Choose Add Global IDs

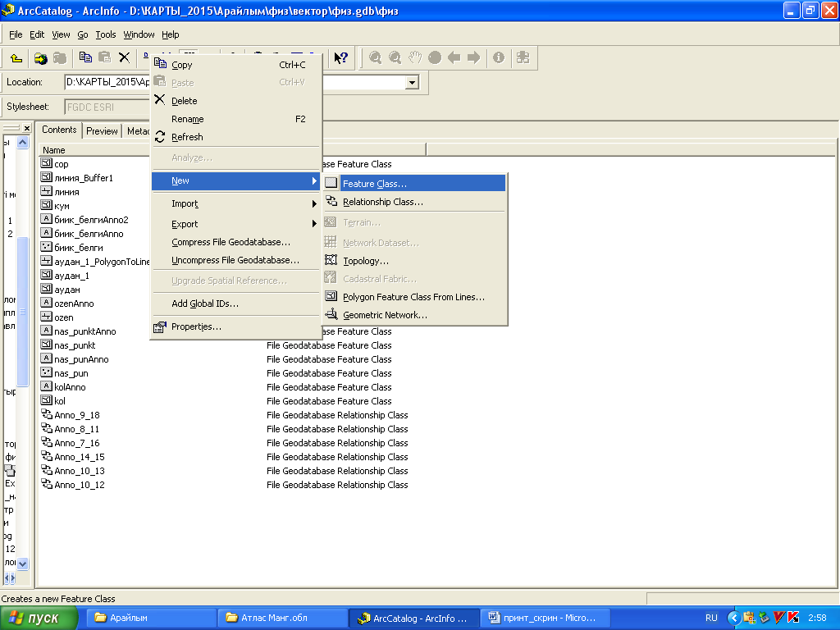click(x=235, y=304)
